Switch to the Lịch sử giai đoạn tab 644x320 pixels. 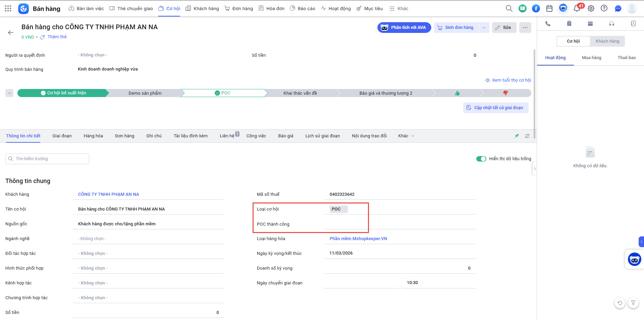point(322,136)
